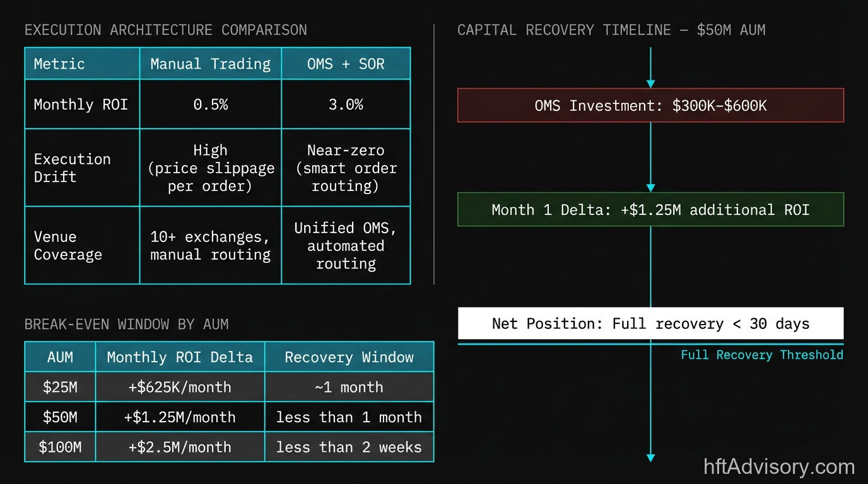
Task: Click the $25M AUM row entry
Action: coord(59,387)
